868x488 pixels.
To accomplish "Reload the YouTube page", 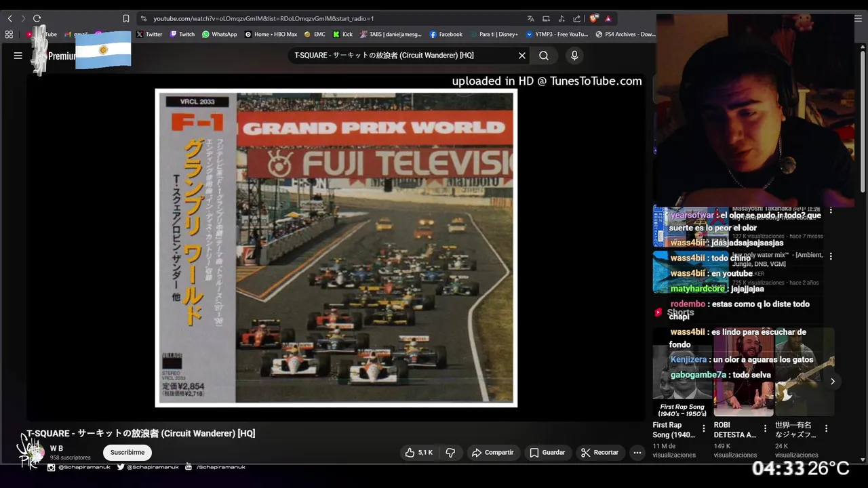I will 37,18.
